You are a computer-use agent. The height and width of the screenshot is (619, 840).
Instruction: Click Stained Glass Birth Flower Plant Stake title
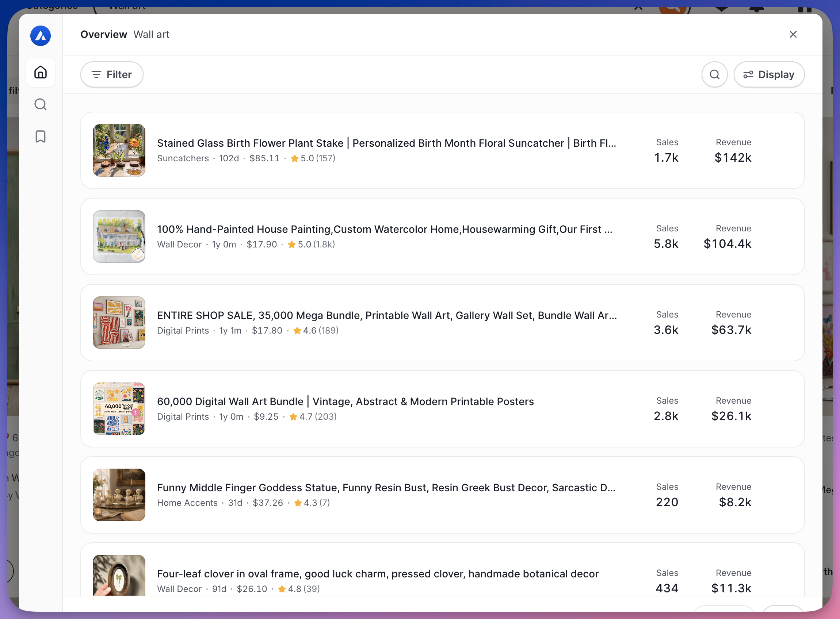pos(386,143)
